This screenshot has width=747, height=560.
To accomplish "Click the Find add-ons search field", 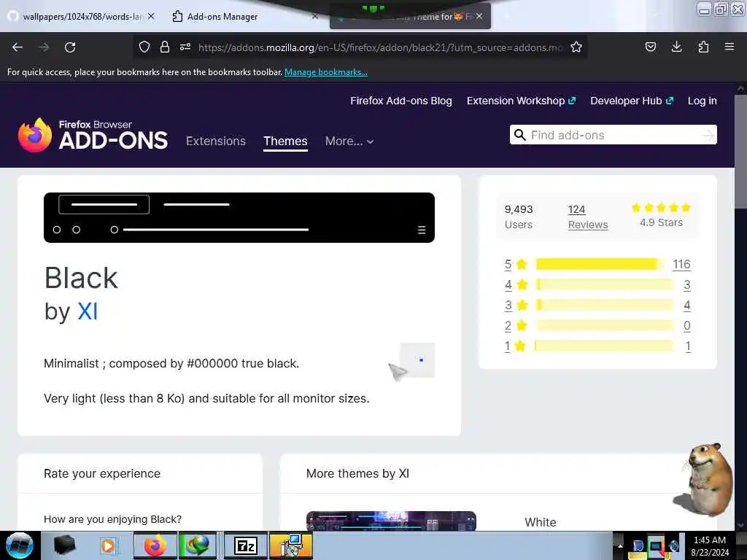I will (x=614, y=135).
